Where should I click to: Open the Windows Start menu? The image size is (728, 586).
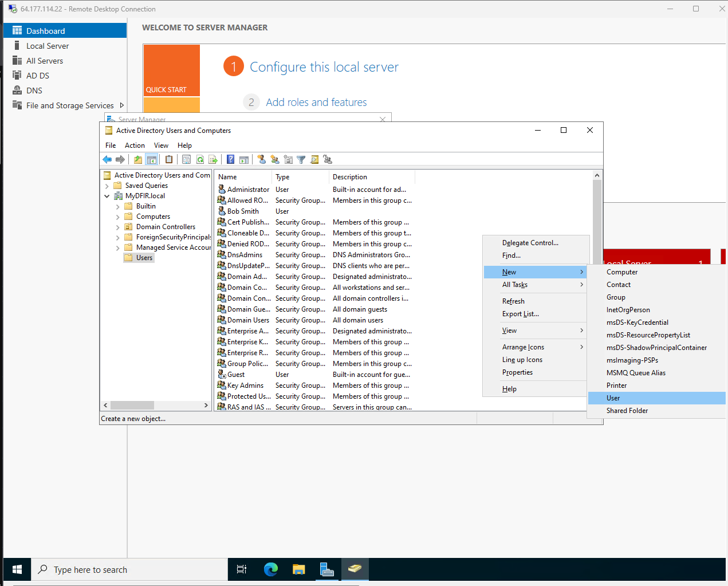click(x=17, y=569)
